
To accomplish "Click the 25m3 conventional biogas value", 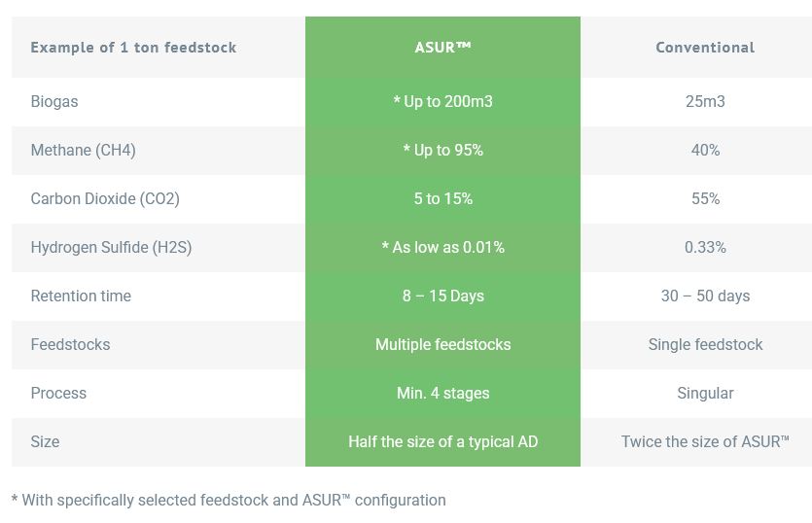I will coord(705,101).
